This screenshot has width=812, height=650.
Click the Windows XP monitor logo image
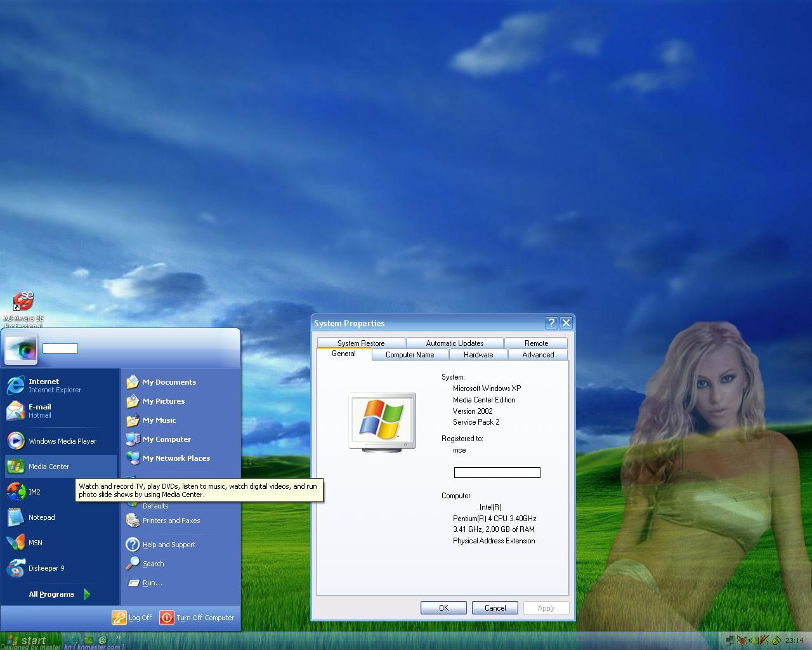[383, 422]
